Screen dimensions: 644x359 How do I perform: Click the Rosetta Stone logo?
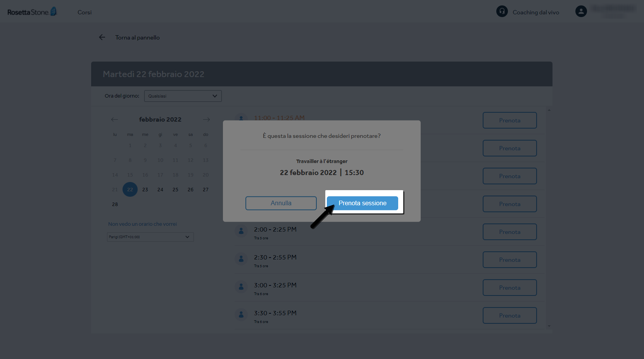point(32,12)
